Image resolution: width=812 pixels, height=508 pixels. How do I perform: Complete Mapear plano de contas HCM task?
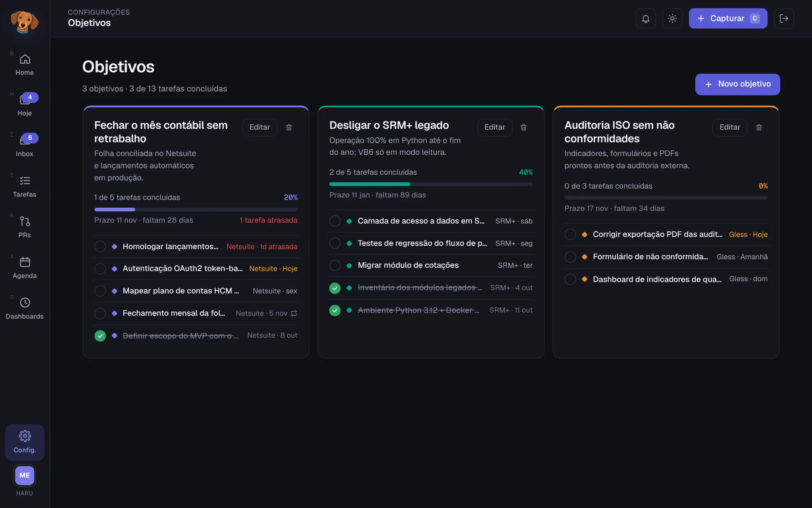tap(100, 291)
